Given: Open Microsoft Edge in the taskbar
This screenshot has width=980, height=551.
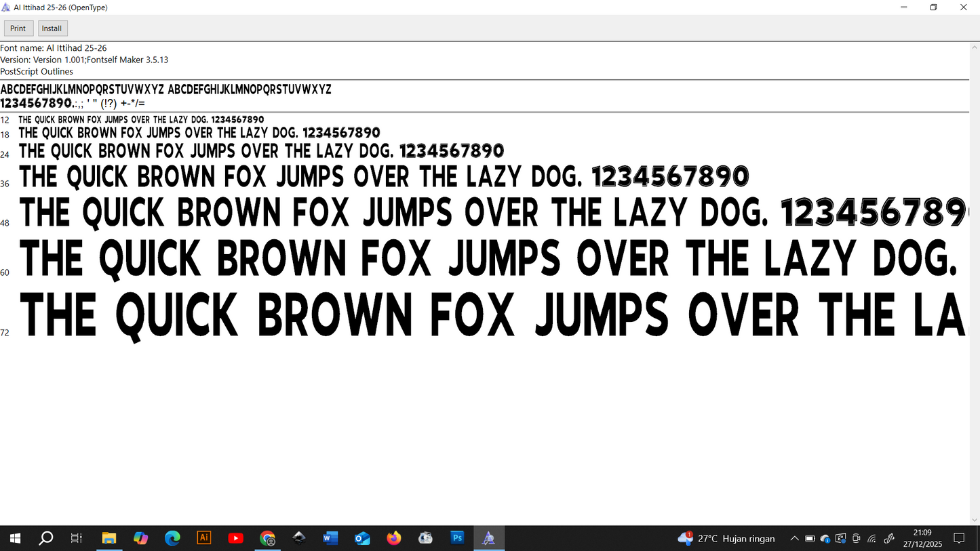Looking at the screenshot, I should click(x=172, y=538).
